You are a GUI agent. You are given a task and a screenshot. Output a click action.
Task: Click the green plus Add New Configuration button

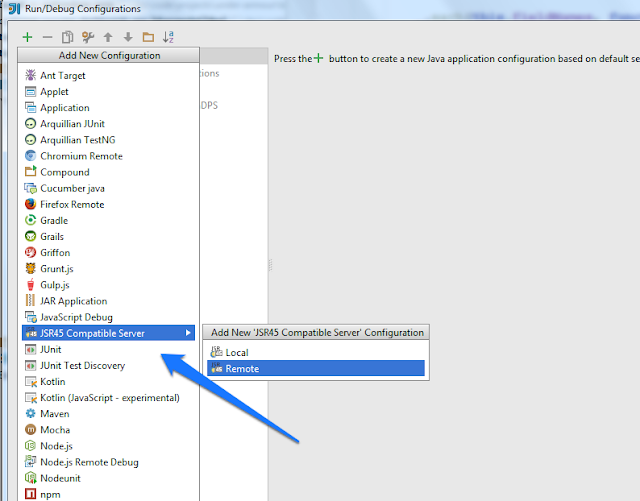point(27,37)
